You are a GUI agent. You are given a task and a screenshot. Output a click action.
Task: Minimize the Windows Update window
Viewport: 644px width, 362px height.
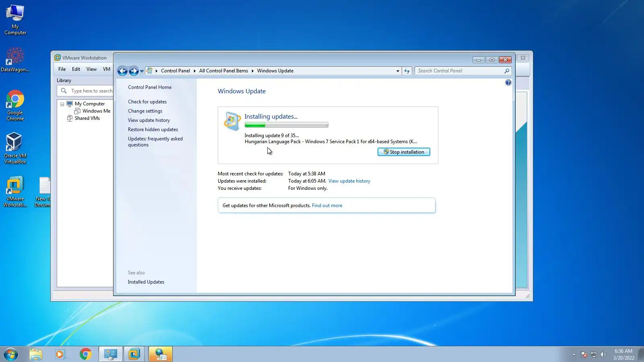coord(479,60)
